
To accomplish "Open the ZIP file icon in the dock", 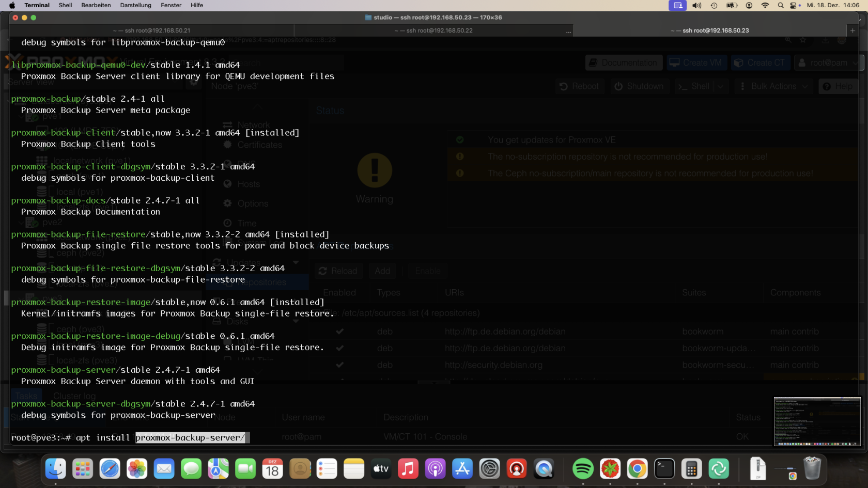I will click(x=758, y=469).
